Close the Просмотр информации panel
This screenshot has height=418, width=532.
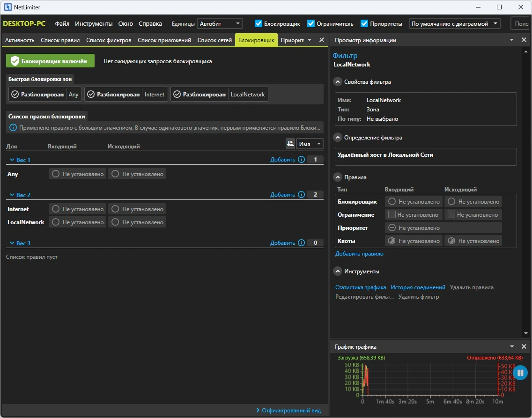pyautogui.click(x=524, y=40)
